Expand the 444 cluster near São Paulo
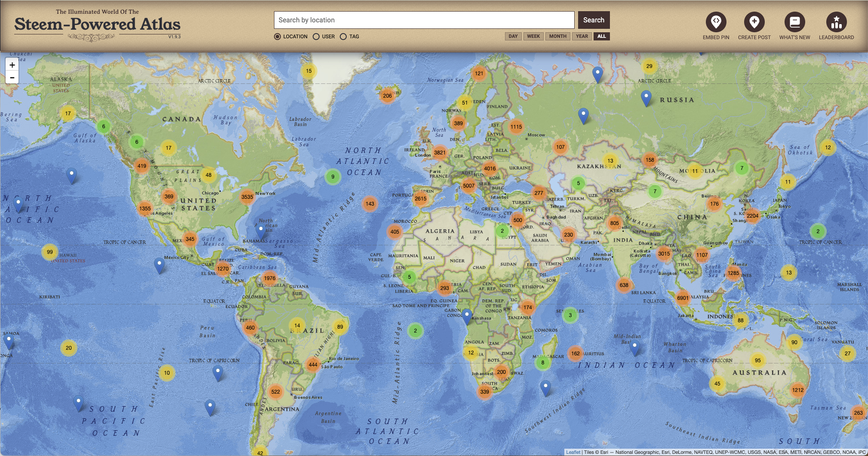 tap(313, 364)
